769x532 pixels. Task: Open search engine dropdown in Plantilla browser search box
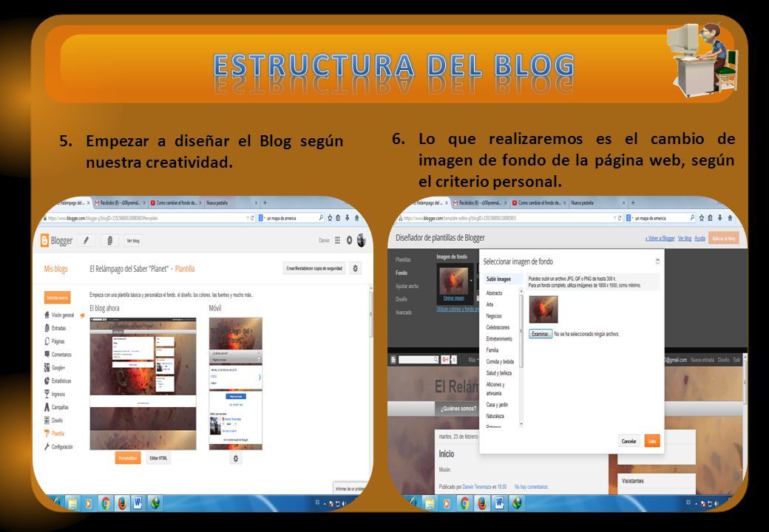coord(262,218)
